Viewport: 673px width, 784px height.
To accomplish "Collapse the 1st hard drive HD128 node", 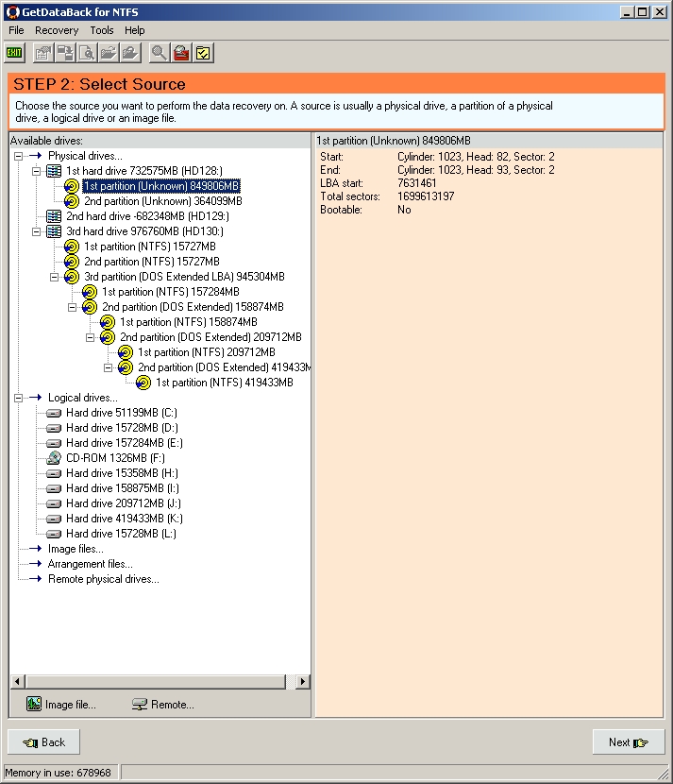I will click(37, 171).
